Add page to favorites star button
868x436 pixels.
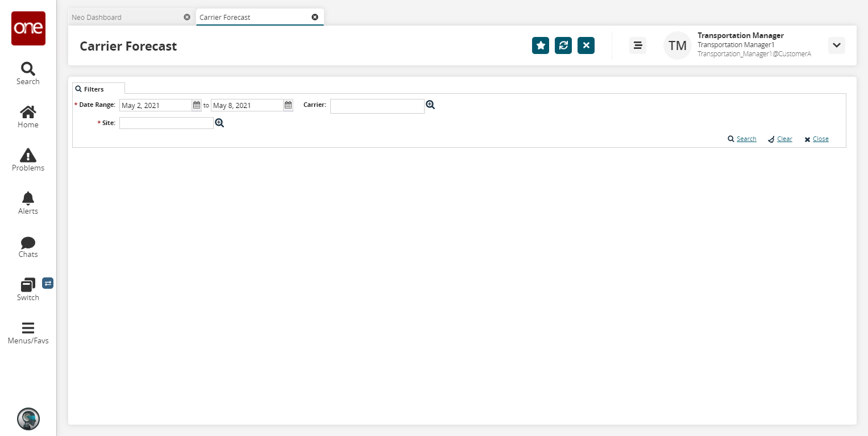pyautogui.click(x=541, y=45)
